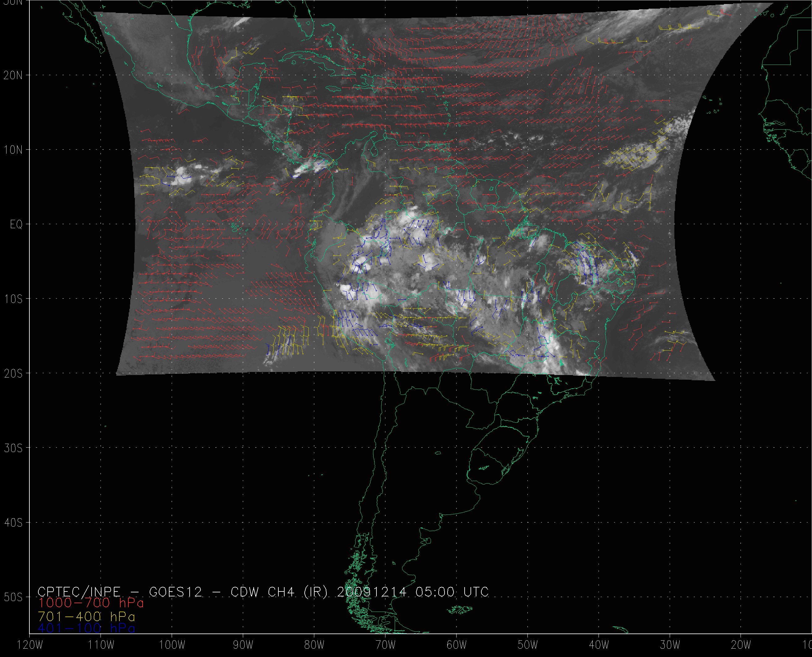The width and height of the screenshot is (812, 657).
Task: Click the 100W longitude axis label
Action: coord(172,645)
